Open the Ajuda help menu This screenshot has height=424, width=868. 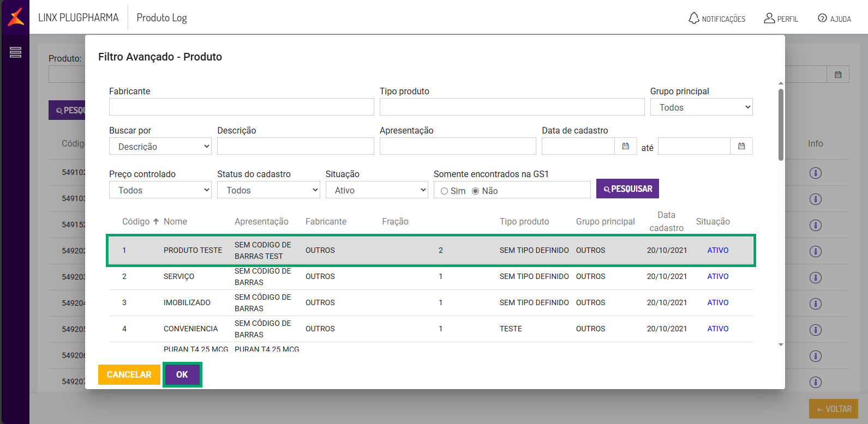(x=834, y=19)
